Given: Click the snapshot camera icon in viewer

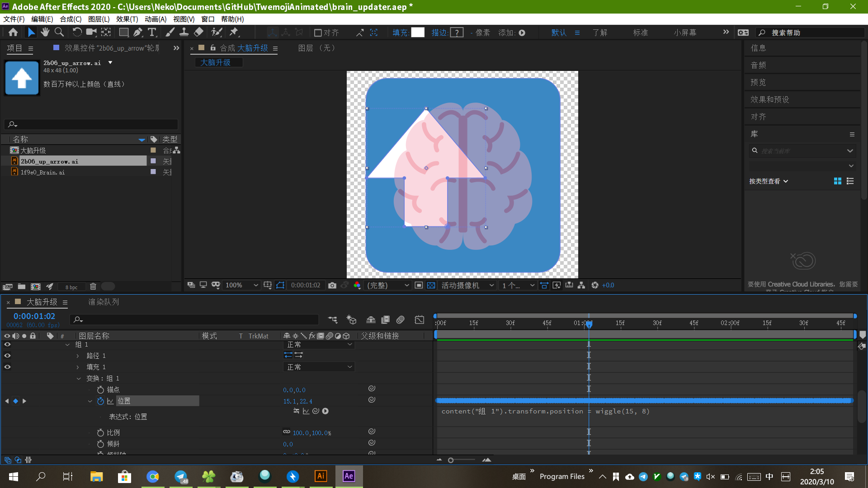Looking at the screenshot, I should tap(332, 285).
